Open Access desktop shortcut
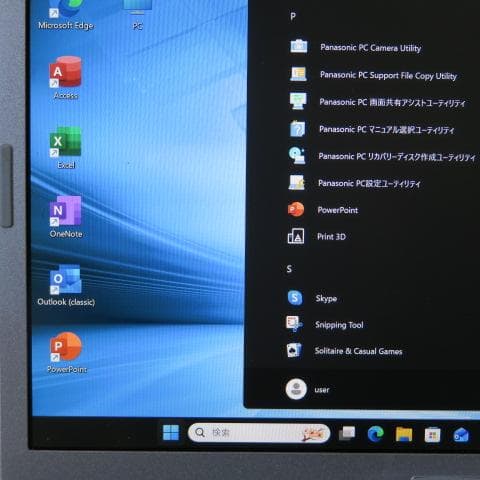Screen dimensions: 480x480 coord(66,77)
